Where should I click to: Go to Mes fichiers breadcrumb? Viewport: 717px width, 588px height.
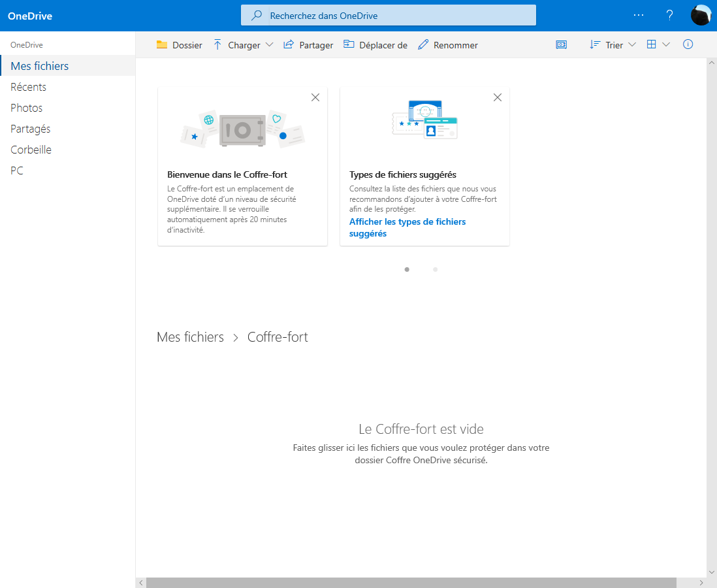tap(190, 337)
